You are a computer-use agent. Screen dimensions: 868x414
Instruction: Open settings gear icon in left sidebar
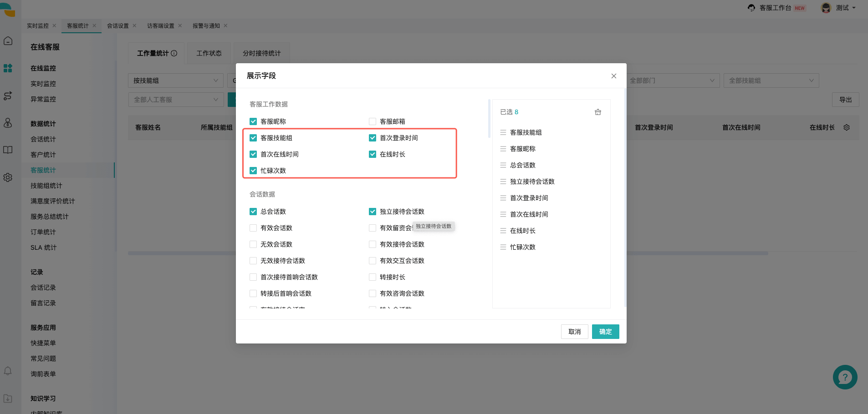point(8,177)
